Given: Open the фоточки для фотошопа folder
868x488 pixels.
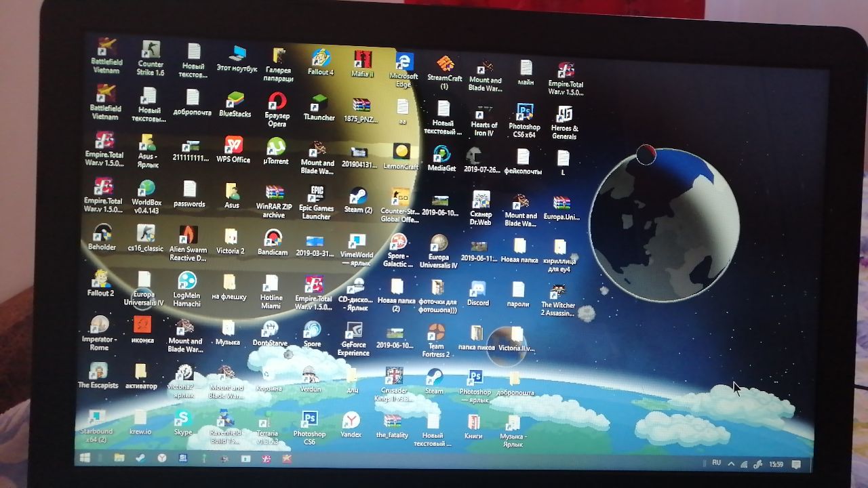Looking at the screenshot, I should pos(437,297).
